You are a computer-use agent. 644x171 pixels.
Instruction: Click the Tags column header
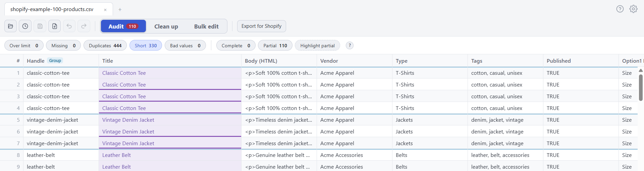pos(505,61)
